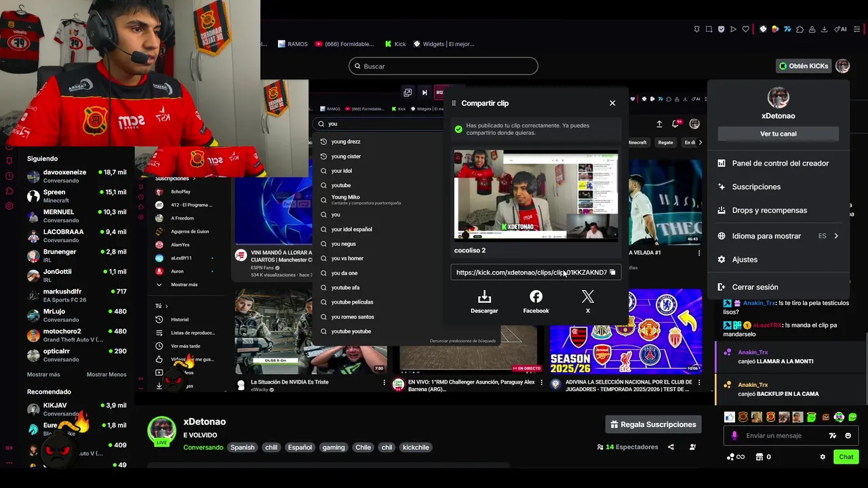
Task: Open the chat shop icon showing 0
Action: click(x=763, y=457)
